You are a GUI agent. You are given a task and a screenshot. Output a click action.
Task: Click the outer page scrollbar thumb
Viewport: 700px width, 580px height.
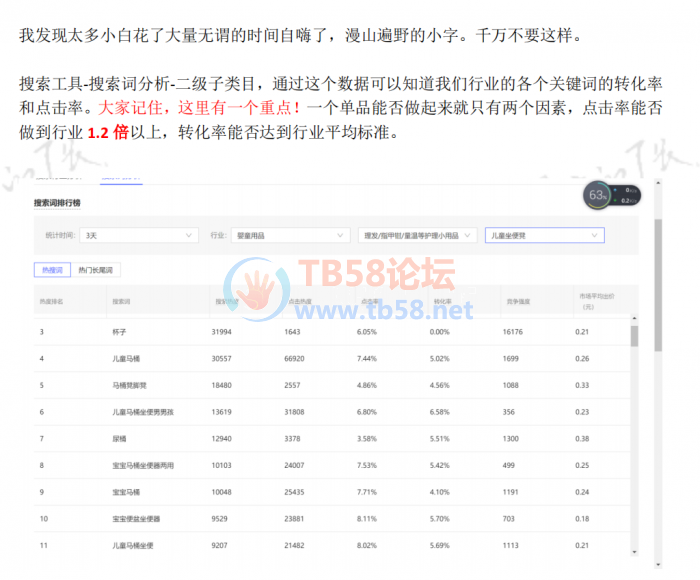658,285
